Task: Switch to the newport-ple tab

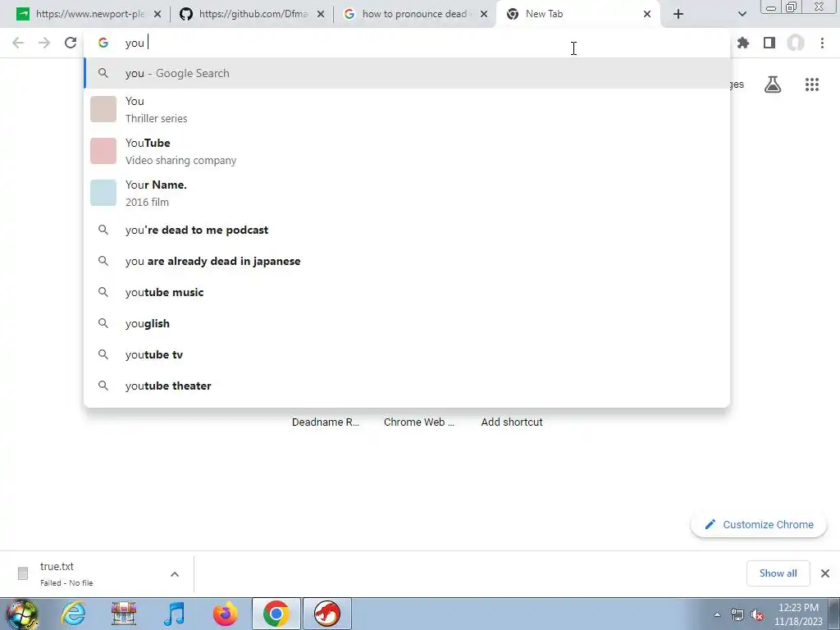Action: (x=89, y=14)
